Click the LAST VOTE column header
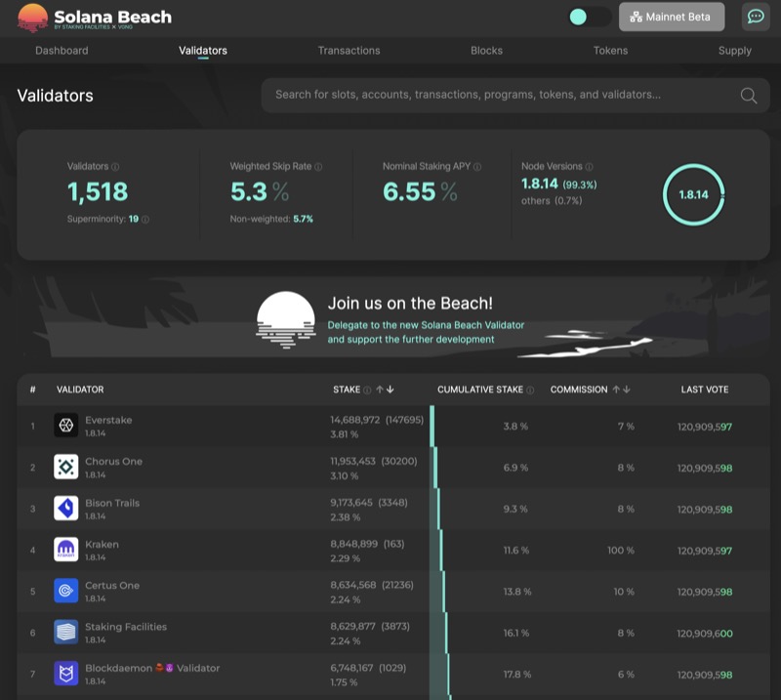This screenshot has width=781, height=700. (705, 390)
